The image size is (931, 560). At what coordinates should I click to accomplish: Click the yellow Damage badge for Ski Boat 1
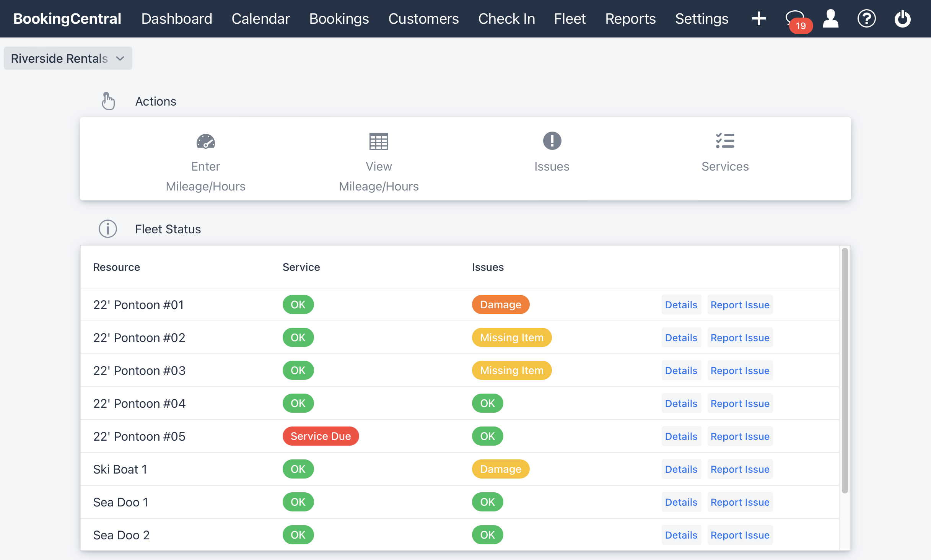(x=501, y=469)
